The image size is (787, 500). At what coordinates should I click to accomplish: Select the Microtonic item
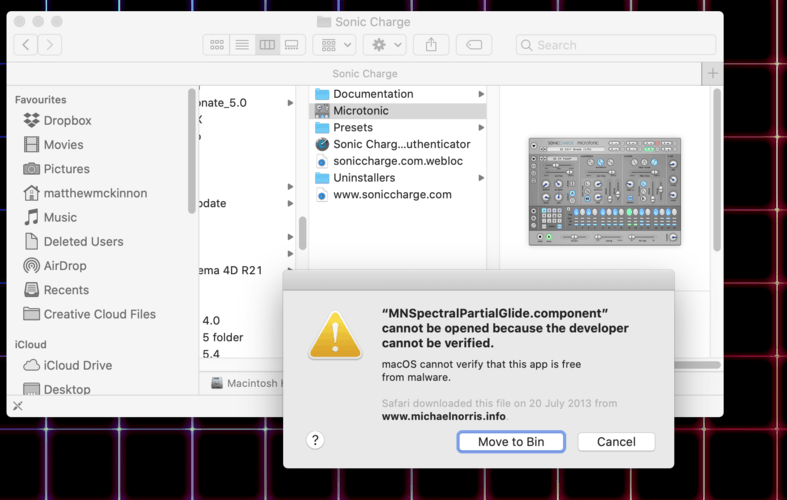tap(398, 110)
